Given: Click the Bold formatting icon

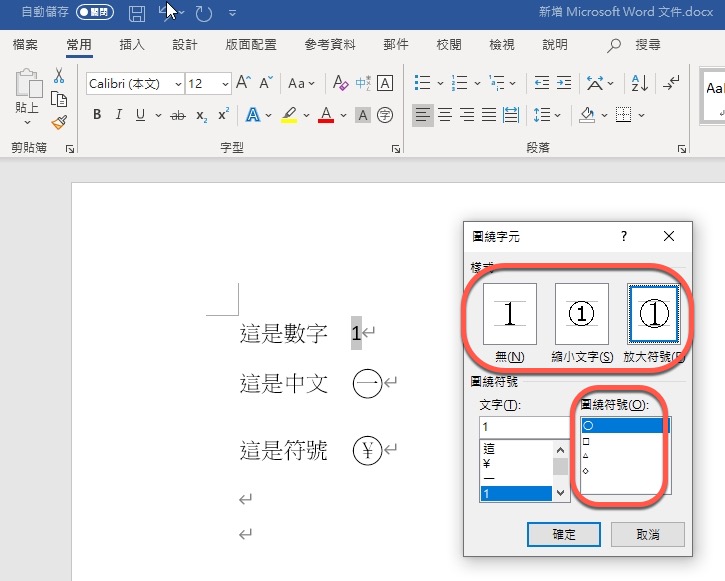Looking at the screenshot, I should (x=97, y=115).
